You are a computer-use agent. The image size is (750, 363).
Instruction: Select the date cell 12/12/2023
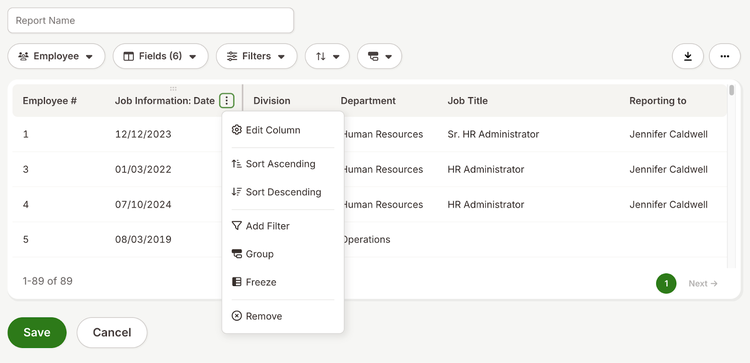click(143, 134)
